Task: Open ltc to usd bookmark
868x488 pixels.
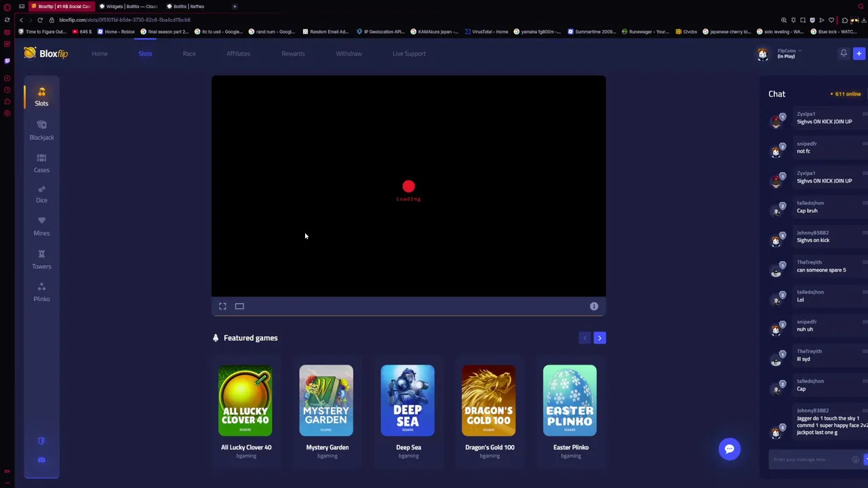Action: tap(218, 32)
